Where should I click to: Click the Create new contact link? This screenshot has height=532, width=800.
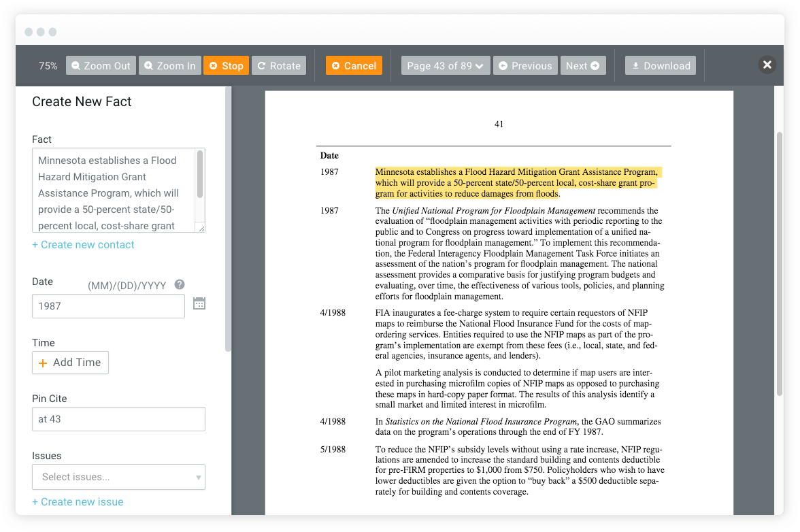pos(83,244)
